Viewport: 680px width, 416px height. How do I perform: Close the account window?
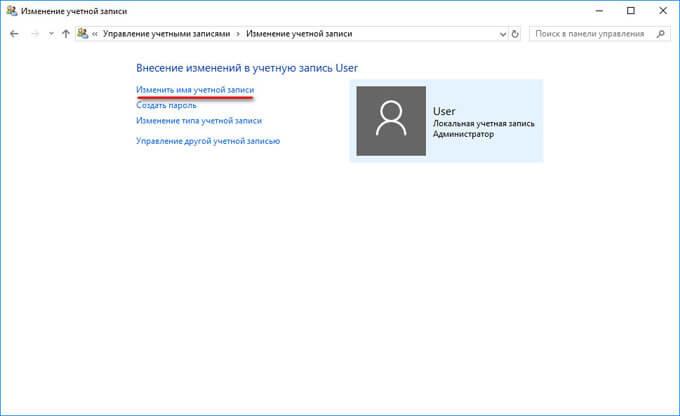(x=663, y=11)
